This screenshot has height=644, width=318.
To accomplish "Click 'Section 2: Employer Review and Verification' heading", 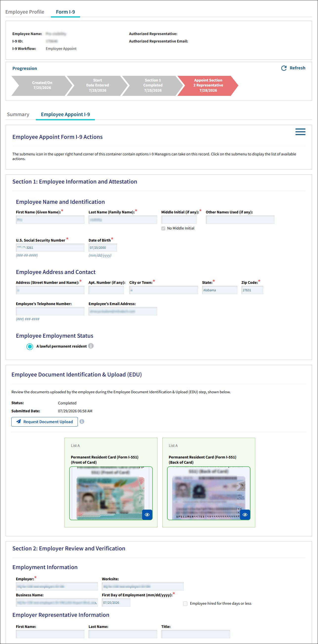I will point(69,548).
